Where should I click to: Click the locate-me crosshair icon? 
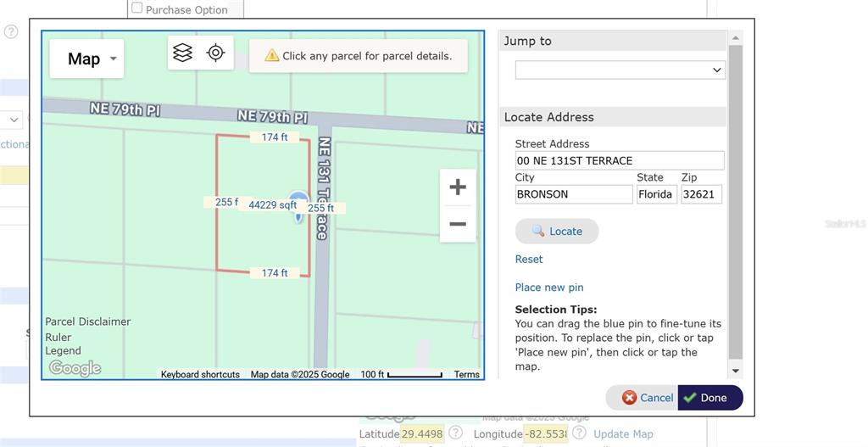tap(215, 53)
